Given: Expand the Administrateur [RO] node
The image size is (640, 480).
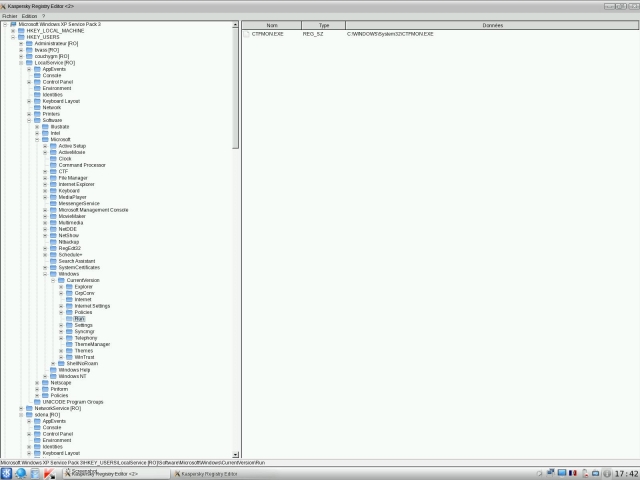Looking at the screenshot, I should pos(21,44).
